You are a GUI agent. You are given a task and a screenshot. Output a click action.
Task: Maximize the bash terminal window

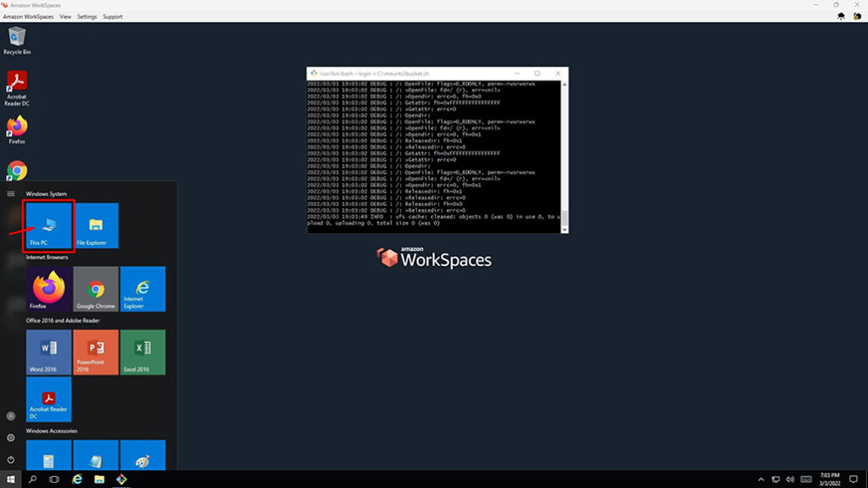coord(537,73)
